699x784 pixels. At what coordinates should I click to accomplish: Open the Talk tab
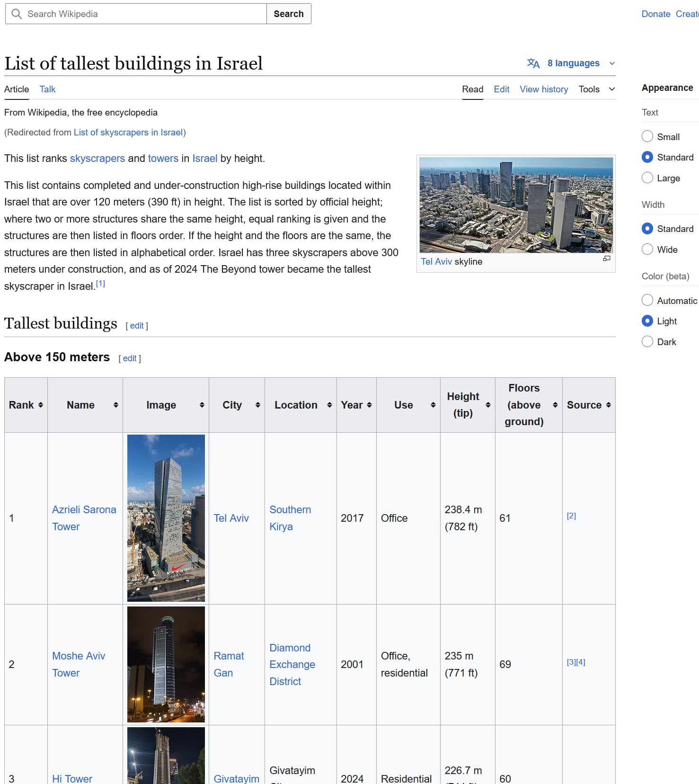click(47, 89)
